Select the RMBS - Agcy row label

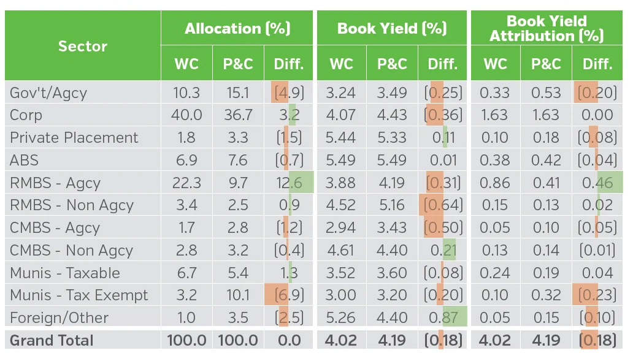[55, 183]
